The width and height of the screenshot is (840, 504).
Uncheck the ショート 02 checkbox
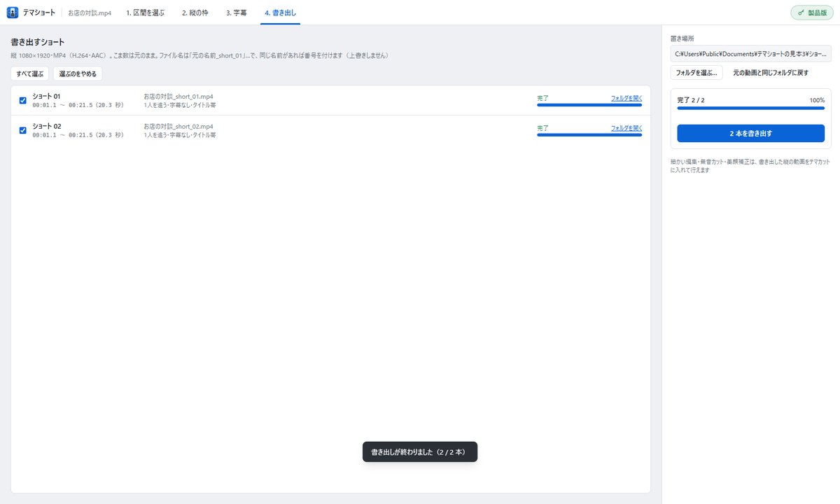pos(22,130)
